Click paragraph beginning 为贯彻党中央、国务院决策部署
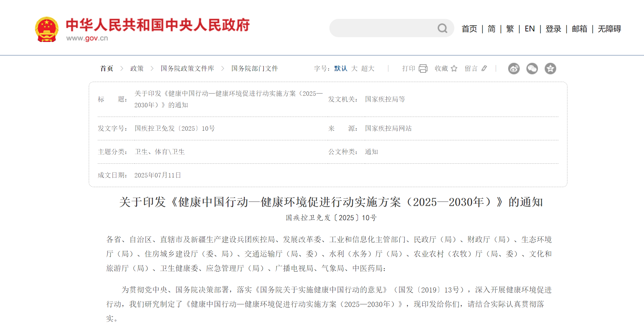The height and width of the screenshot is (329, 644). pos(329,304)
